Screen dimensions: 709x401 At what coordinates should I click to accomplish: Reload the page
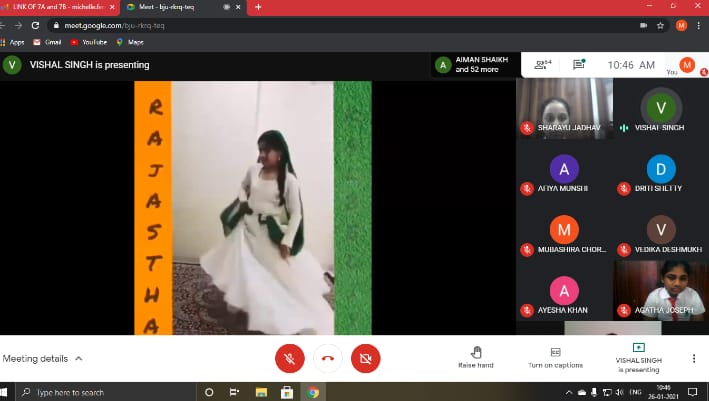(35, 26)
